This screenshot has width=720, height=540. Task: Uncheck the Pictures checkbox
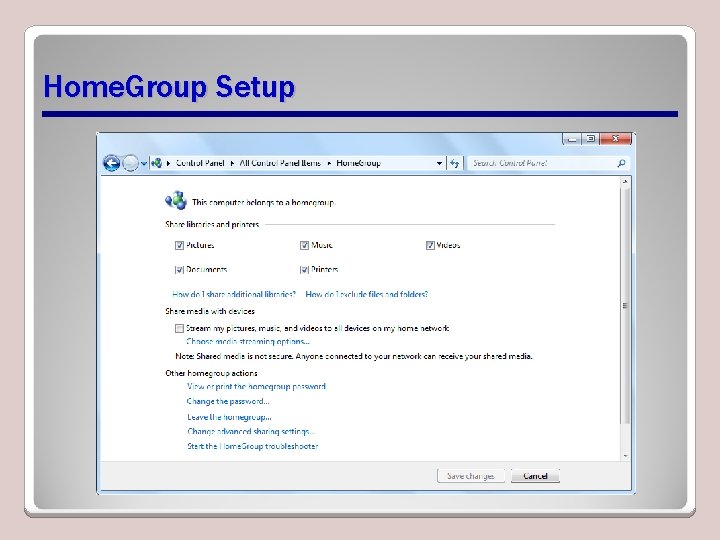pos(179,245)
